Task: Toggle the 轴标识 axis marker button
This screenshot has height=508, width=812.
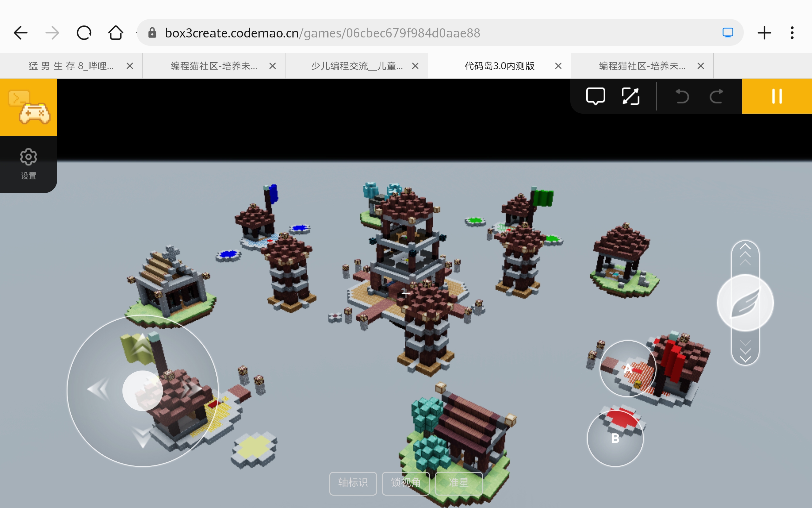Action: point(353,483)
